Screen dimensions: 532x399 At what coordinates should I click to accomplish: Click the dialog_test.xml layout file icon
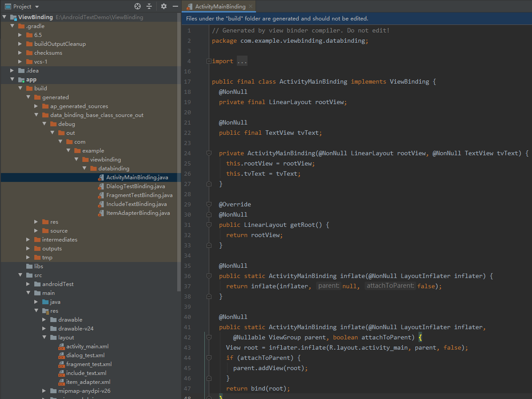[x=61, y=355]
